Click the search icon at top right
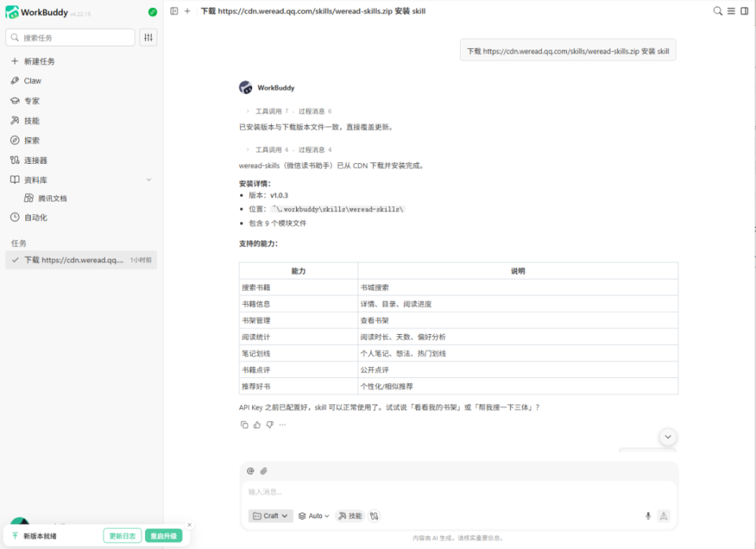The image size is (756, 549). pyautogui.click(x=717, y=11)
